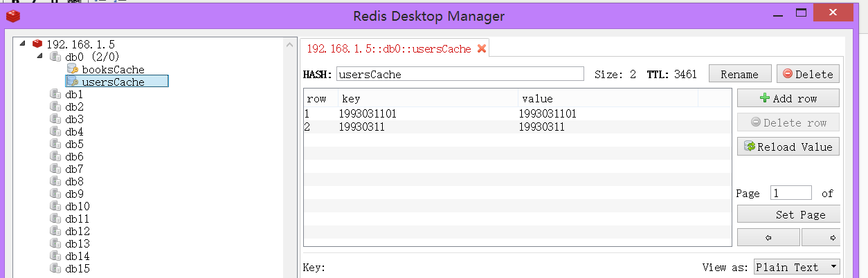Click the db9 database icon

click(x=55, y=193)
